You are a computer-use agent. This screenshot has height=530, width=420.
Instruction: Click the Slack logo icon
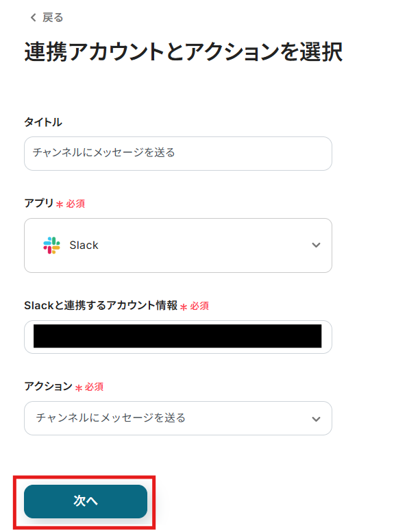[x=51, y=245]
